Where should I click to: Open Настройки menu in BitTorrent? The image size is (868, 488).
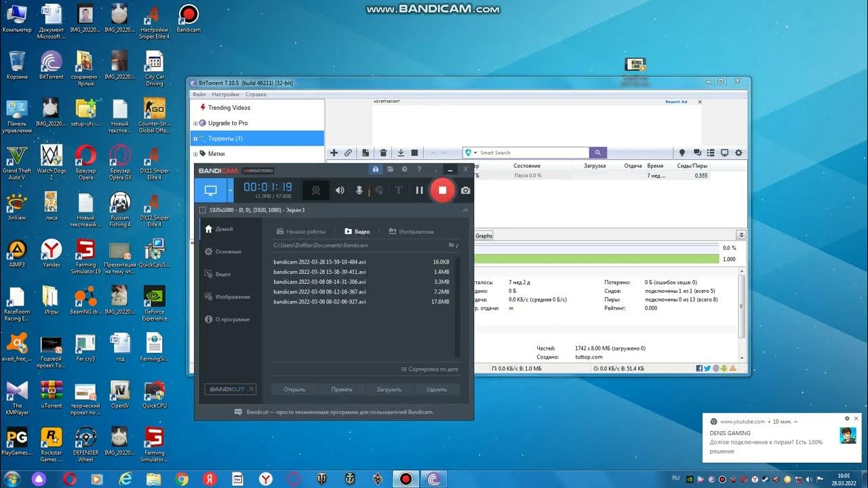tap(225, 95)
